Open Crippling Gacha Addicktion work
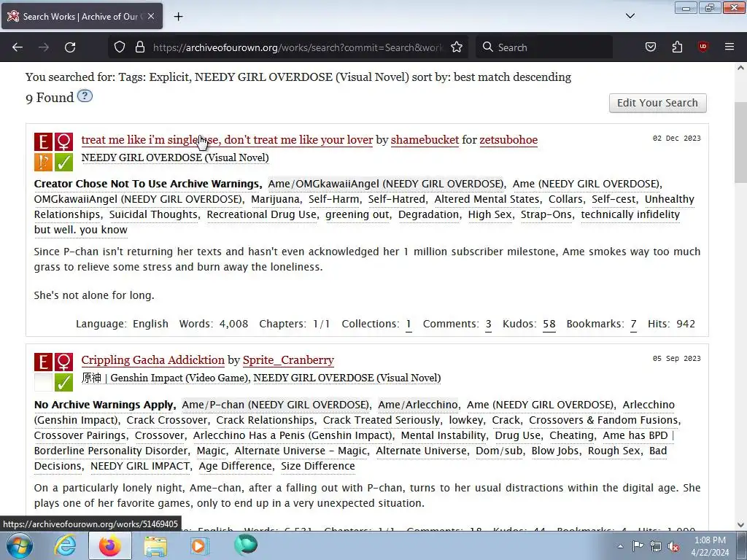This screenshot has height=560, width=747. 153,360
